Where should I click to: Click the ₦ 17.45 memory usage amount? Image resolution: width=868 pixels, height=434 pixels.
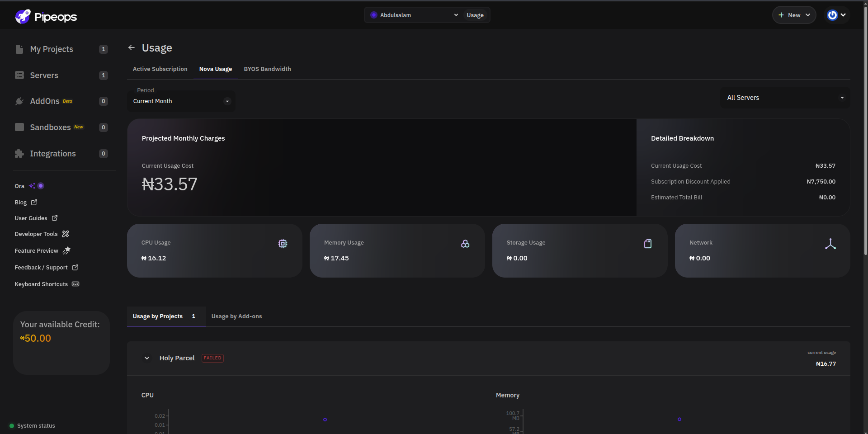pos(336,258)
